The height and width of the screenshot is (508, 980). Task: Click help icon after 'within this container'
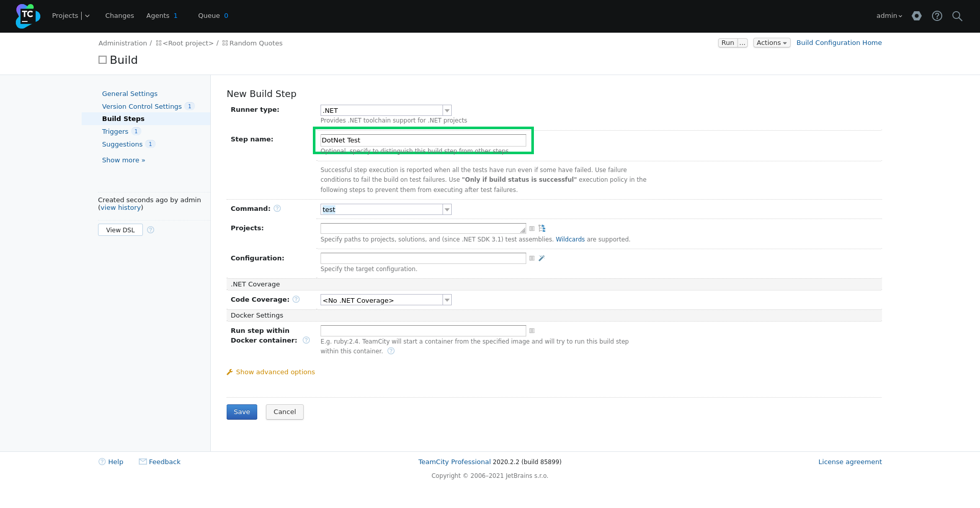tap(391, 351)
